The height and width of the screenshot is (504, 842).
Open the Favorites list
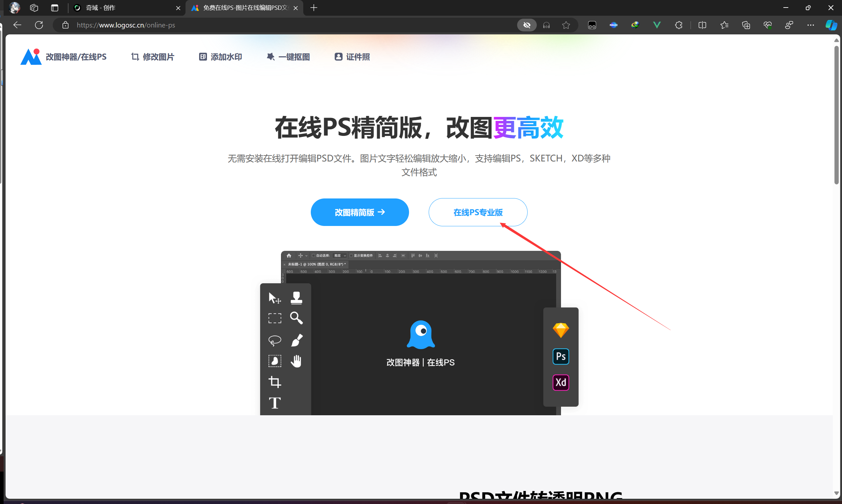click(724, 25)
